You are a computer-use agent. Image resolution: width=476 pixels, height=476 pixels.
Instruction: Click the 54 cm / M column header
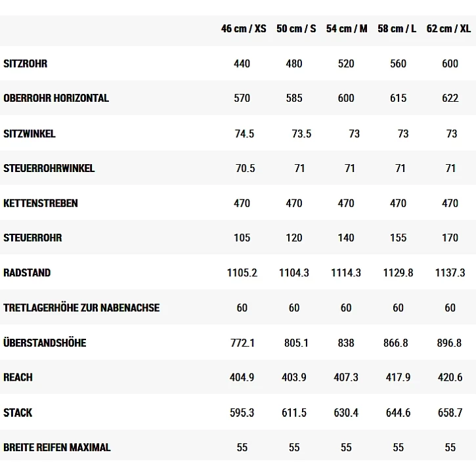[x=347, y=29]
